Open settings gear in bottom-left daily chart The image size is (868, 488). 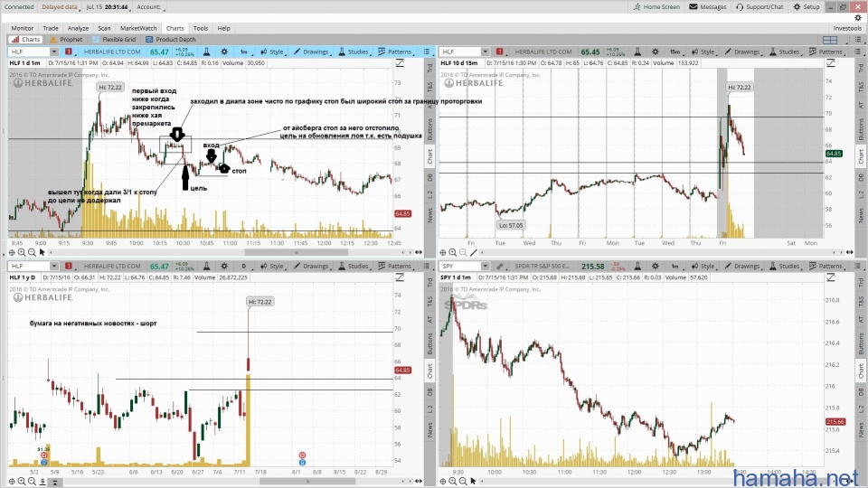pos(224,266)
